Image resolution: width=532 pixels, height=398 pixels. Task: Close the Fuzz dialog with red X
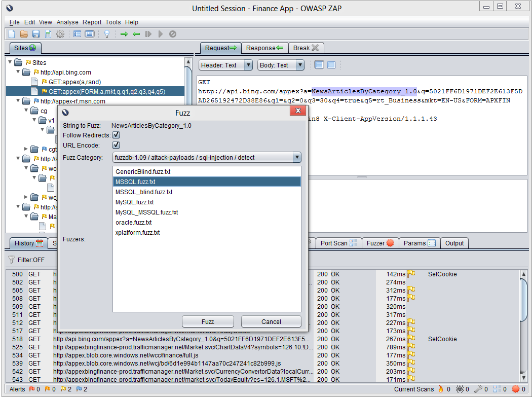pos(298,111)
